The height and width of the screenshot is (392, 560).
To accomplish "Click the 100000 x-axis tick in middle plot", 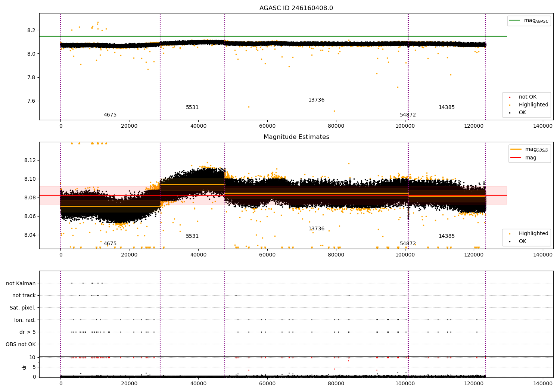I will point(405,255).
